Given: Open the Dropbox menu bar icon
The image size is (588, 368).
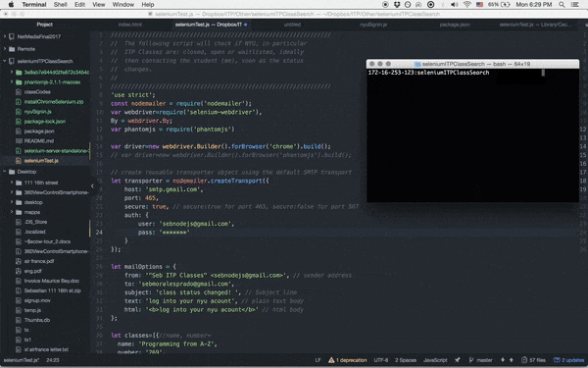Looking at the screenshot, I should click(396, 5).
